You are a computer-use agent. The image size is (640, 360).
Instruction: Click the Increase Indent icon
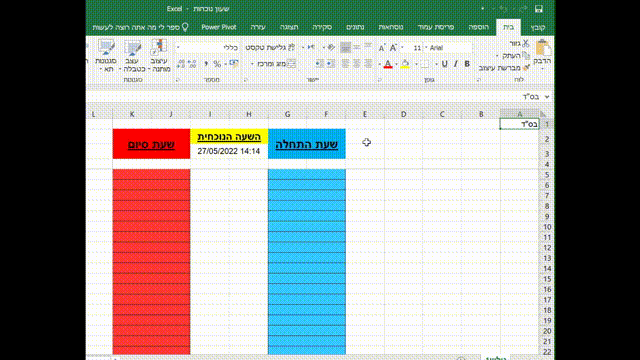click(319, 64)
